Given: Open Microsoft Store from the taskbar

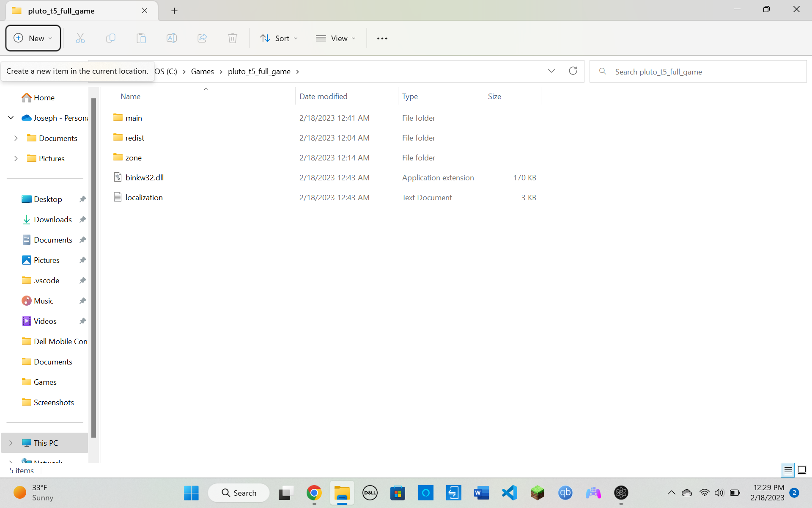Looking at the screenshot, I should [398, 493].
